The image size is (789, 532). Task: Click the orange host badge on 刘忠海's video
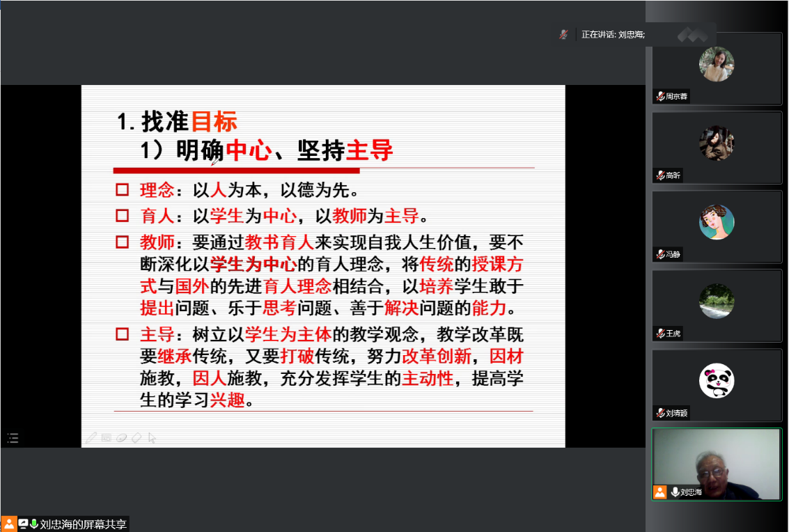659,492
